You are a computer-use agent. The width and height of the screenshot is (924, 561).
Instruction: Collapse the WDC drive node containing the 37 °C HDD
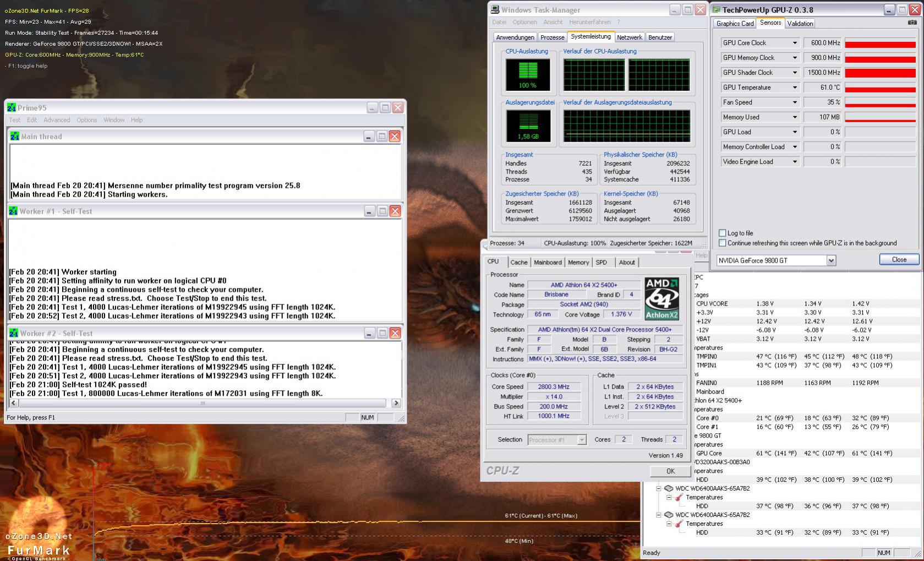[x=658, y=488]
